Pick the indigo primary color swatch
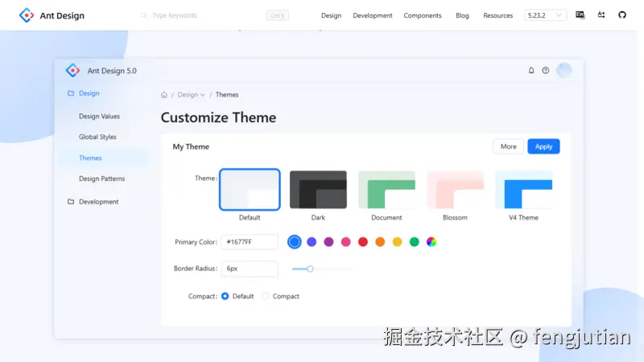Viewport: 644px width, 362px height. 312,242
